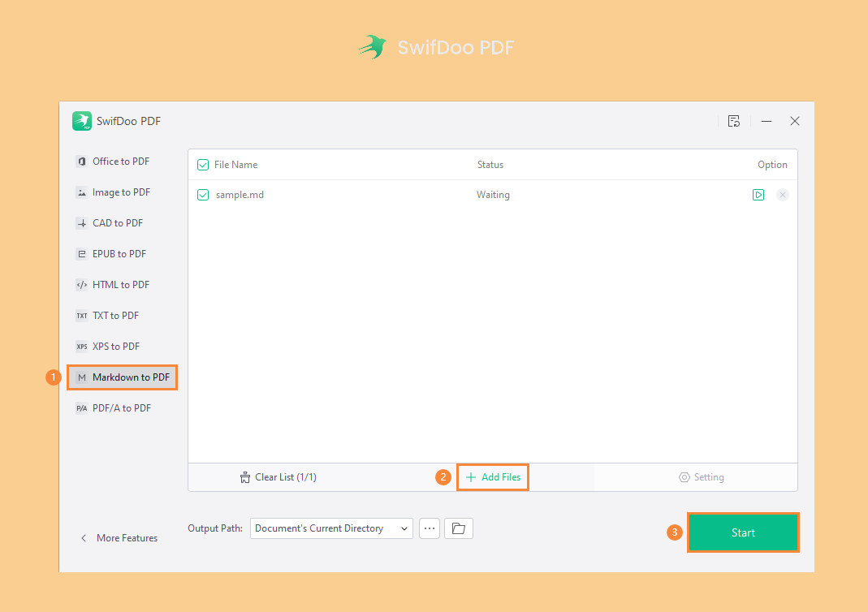This screenshot has height=612, width=868.
Task: Minimize the SwifDoo PDF window
Action: pos(767,121)
